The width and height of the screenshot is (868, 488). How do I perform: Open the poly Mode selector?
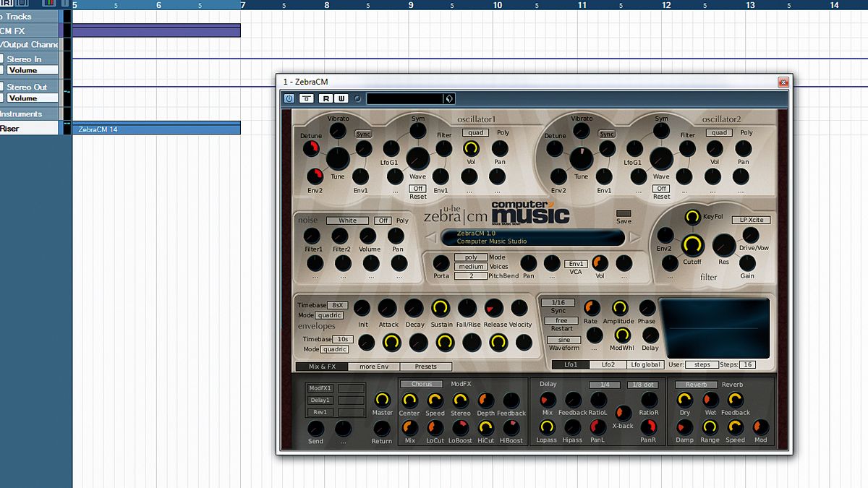(472, 257)
